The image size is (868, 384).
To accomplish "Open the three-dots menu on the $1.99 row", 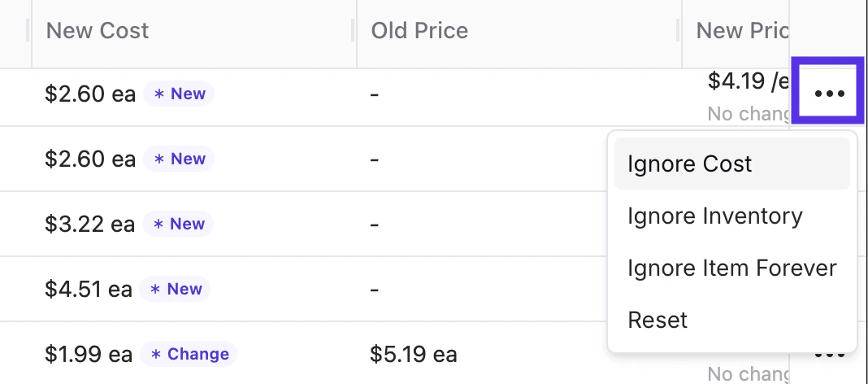I will [829, 356].
